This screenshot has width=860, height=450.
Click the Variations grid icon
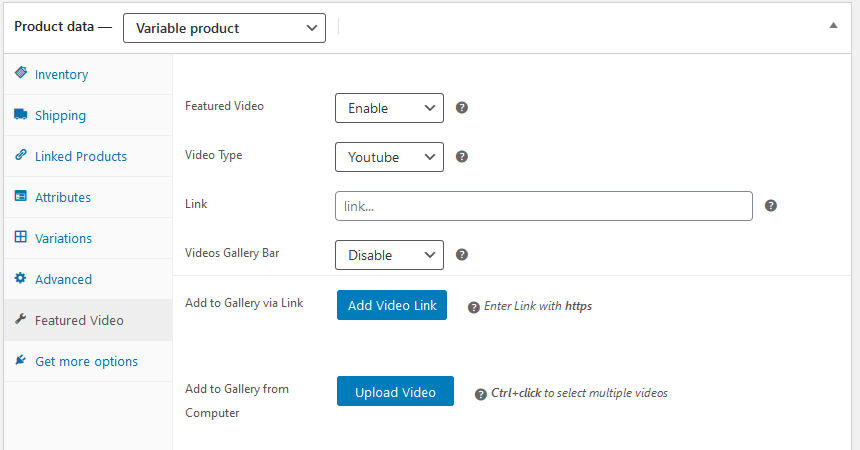(20, 238)
